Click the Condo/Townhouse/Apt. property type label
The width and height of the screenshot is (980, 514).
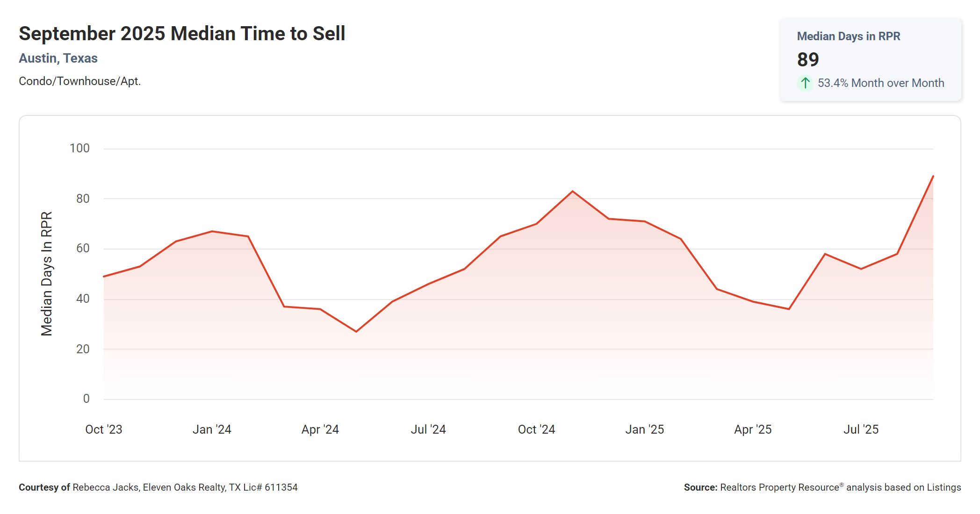tap(79, 81)
